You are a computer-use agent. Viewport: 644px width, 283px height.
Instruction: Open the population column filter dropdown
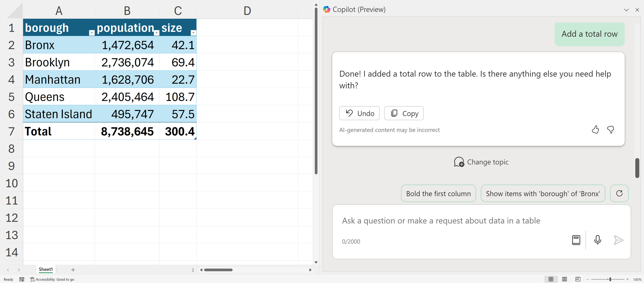[x=156, y=33]
